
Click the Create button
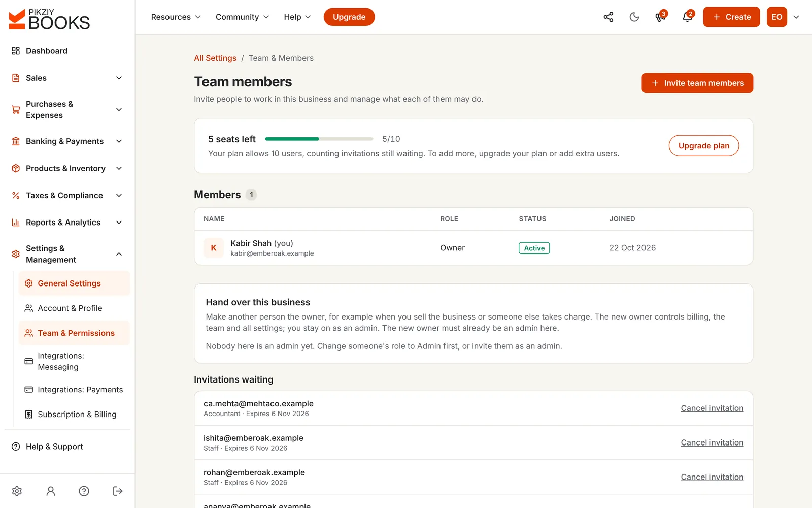(x=731, y=17)
